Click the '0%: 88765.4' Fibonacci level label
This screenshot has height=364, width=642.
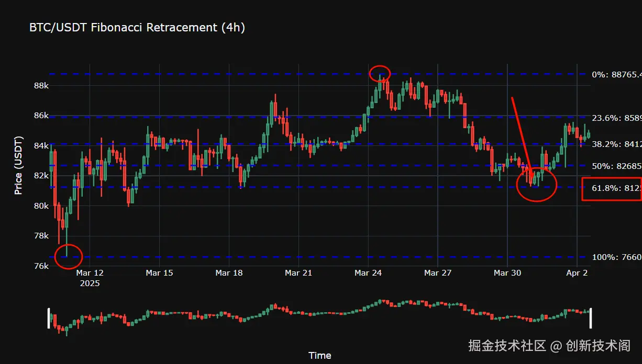click(x=617, y=75)
